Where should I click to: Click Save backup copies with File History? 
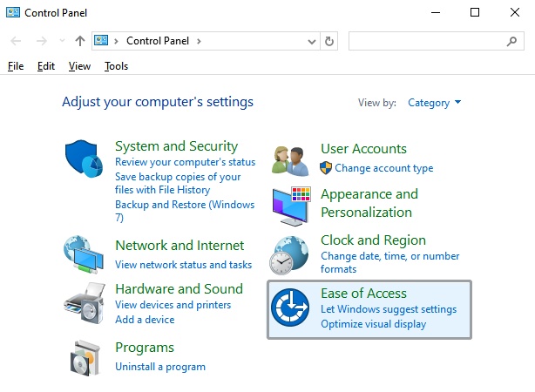(178, 183)
